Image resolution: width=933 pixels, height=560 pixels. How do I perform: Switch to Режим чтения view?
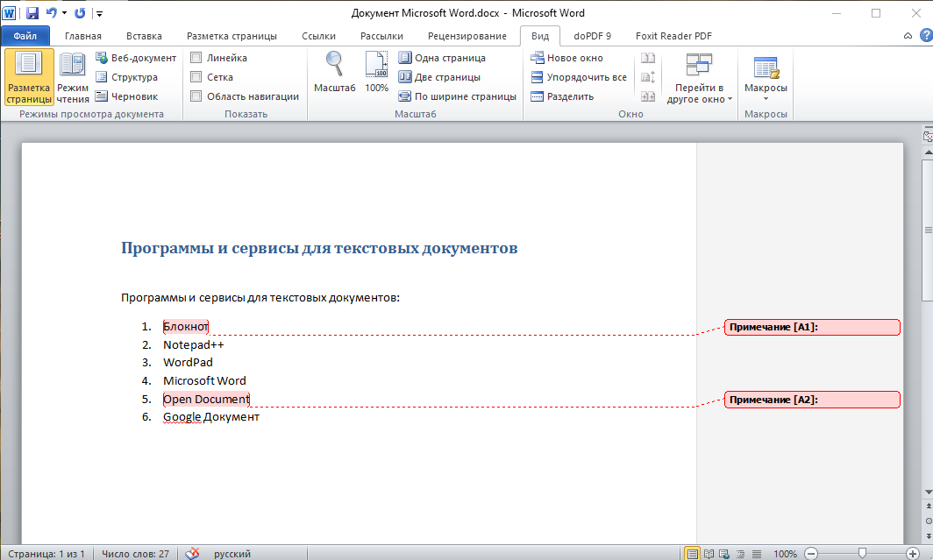[73, 77]
